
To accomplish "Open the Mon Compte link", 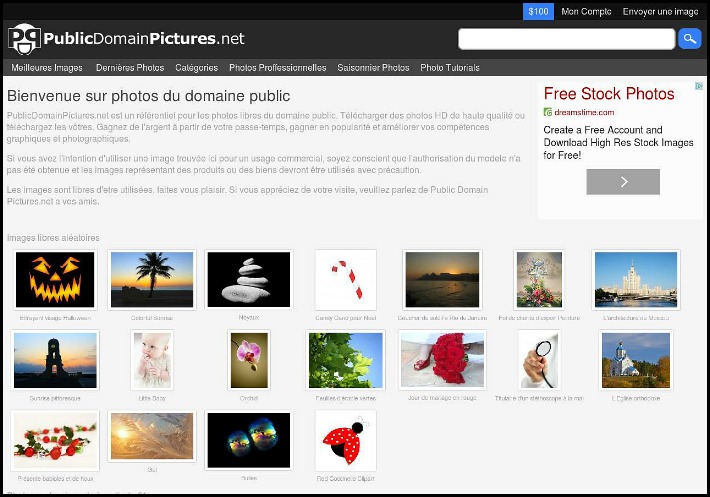I will pyautogui.click(x=586, y=12).
